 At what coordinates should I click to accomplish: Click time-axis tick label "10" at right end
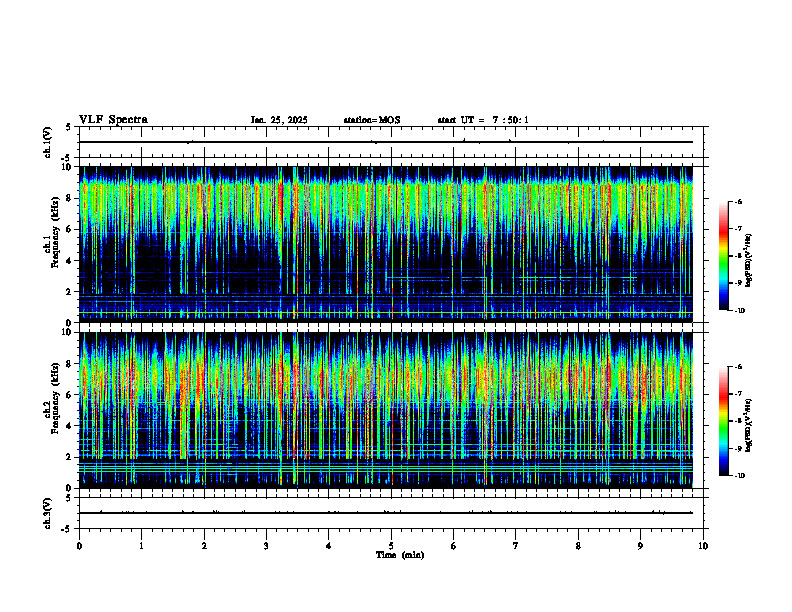click(x=703, y=546)
